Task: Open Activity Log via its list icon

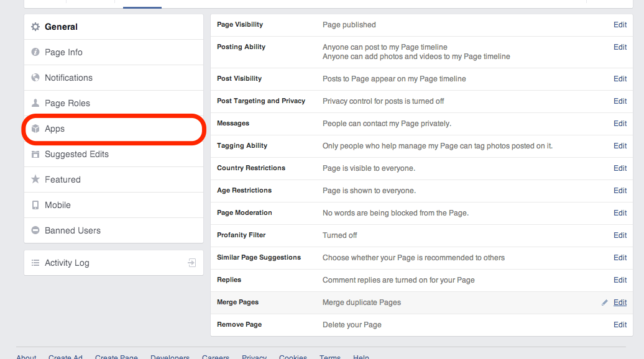Action: [x=36, y=262]
